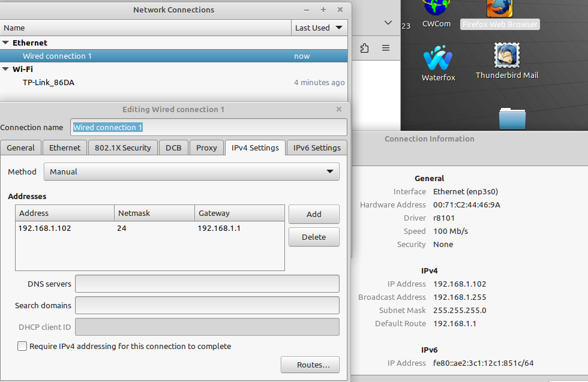588x382 pixels.
Task: Switch to the IPv6 Settings tab
Action: coord(316,148)
